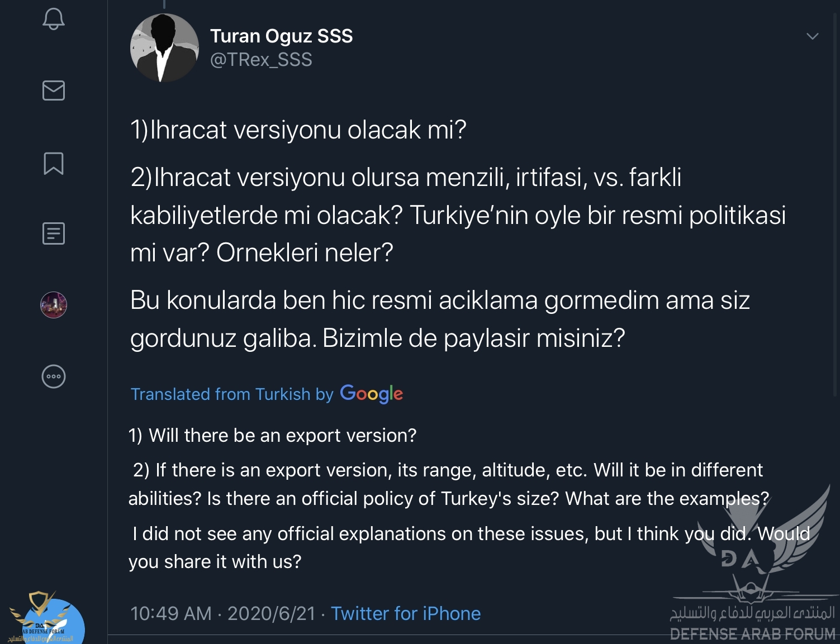Viewport: 840px width, 644px height.
Task: Click the display name Turan Oguz SSS
Action: [x=281, y=36]
